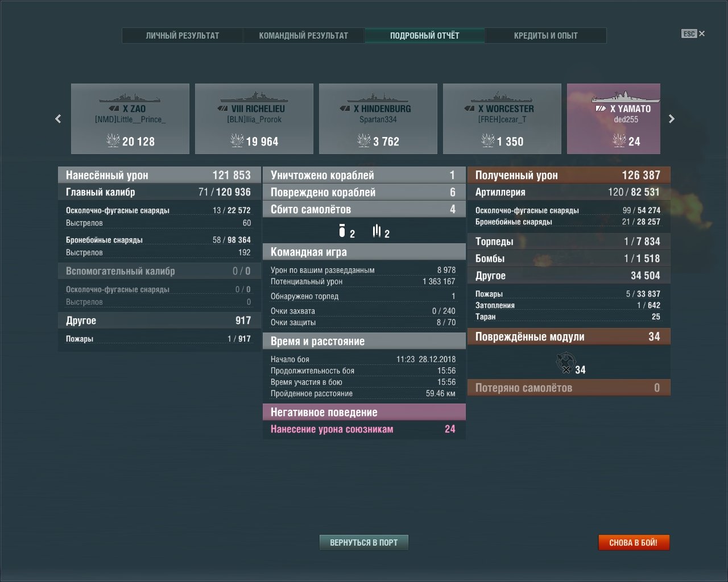Select the X YAMATO ship card

(614, 119)
